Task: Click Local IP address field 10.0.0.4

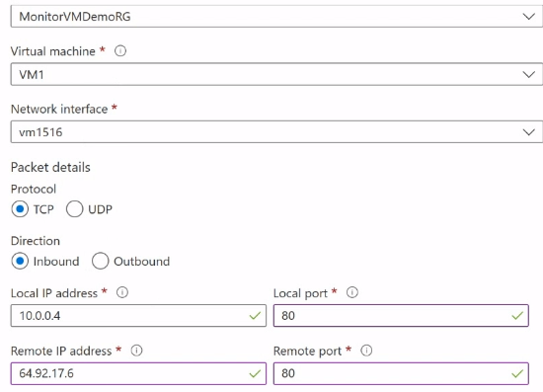Action: tap(138, 315)
